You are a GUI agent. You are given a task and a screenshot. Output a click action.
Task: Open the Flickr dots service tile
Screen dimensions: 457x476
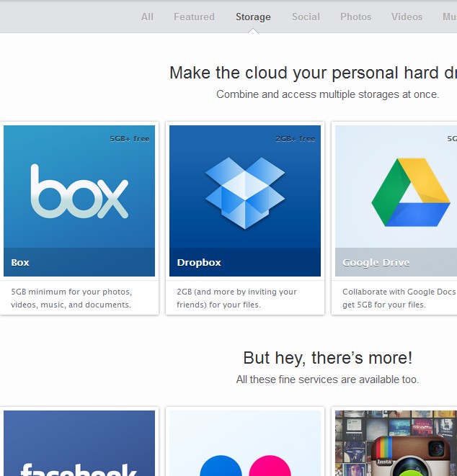[245, 443]
